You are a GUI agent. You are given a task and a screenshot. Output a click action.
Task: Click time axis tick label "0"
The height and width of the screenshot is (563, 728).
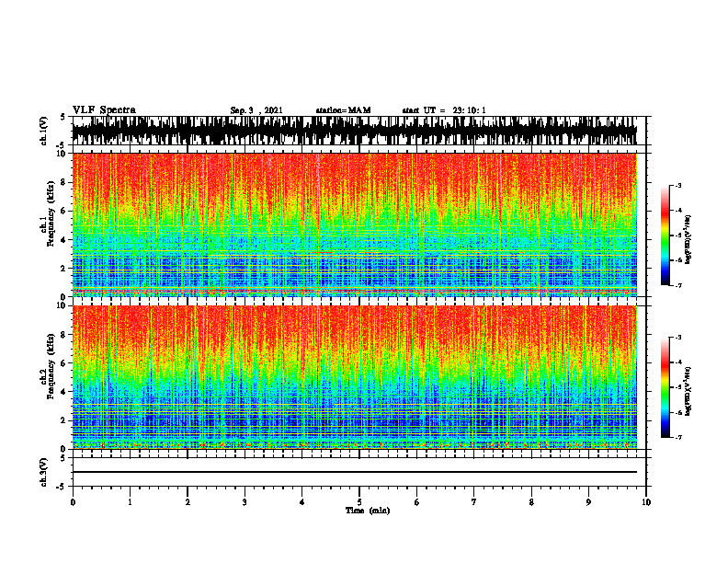(x=73, y=502)
